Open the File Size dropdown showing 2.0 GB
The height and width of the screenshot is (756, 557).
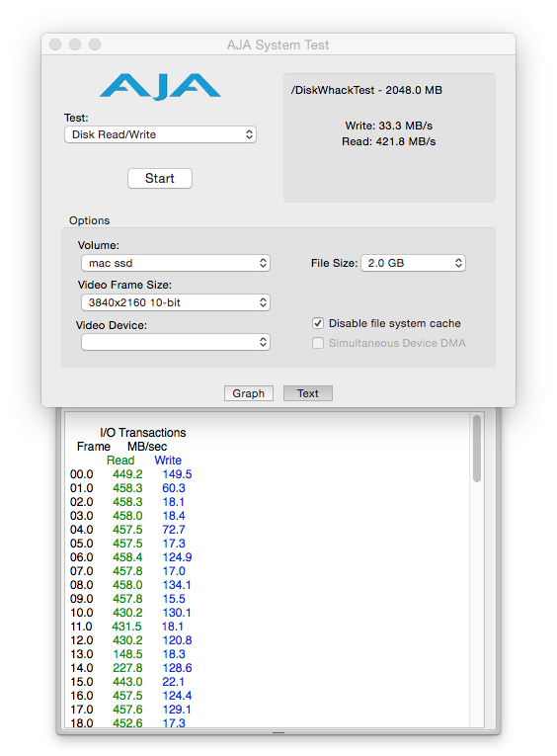tap(413, 263)
